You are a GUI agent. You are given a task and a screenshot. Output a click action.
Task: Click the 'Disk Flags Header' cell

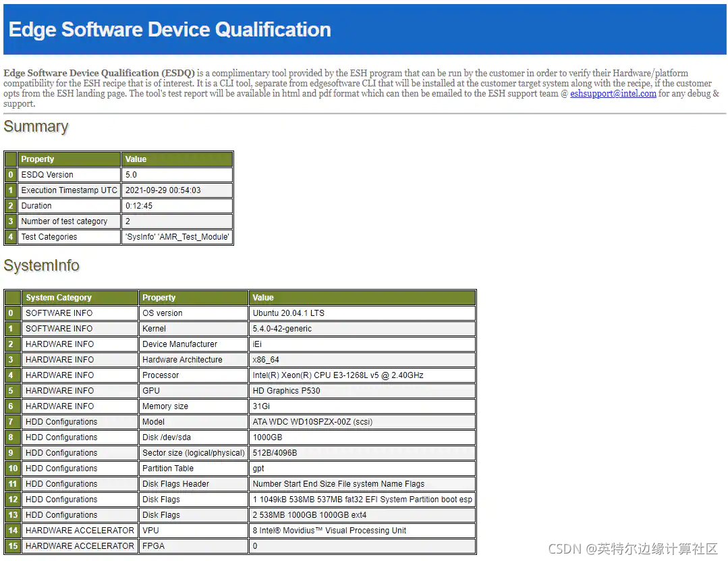(193, 484)
